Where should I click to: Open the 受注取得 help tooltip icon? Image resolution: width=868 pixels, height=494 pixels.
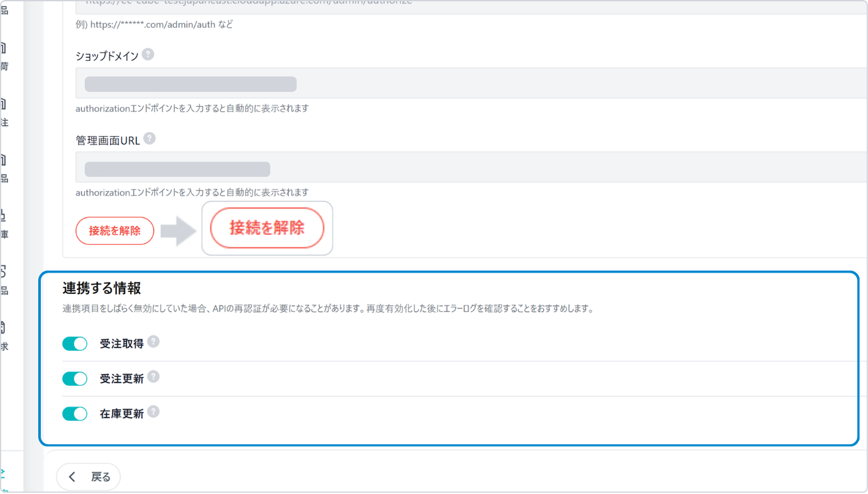click(x=153, y=342)
